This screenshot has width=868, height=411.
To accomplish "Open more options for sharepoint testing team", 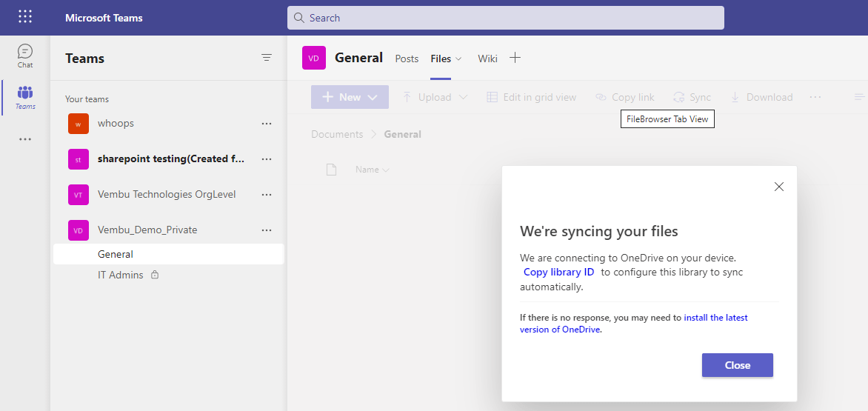I will [x=267, y=159].
